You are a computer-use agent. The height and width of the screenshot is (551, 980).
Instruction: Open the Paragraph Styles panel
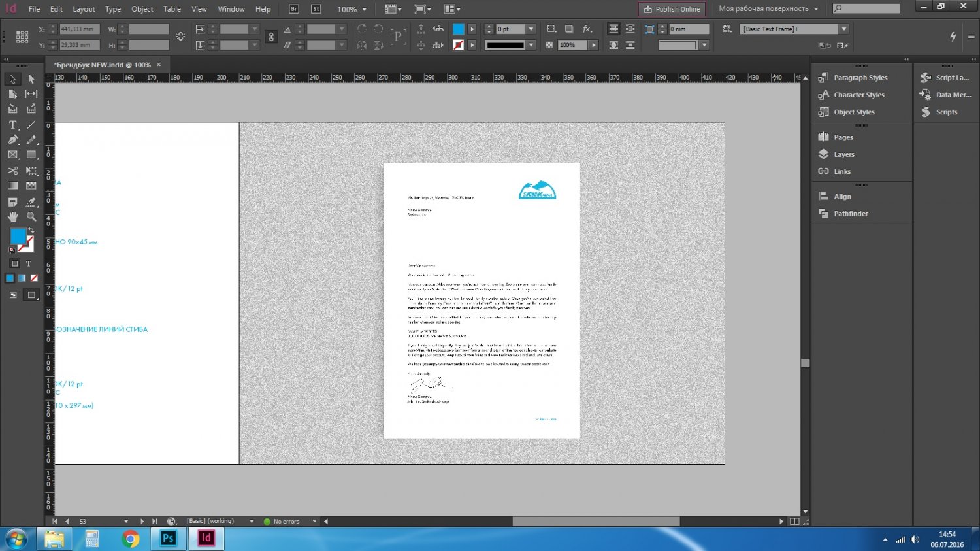pos(861,78)
